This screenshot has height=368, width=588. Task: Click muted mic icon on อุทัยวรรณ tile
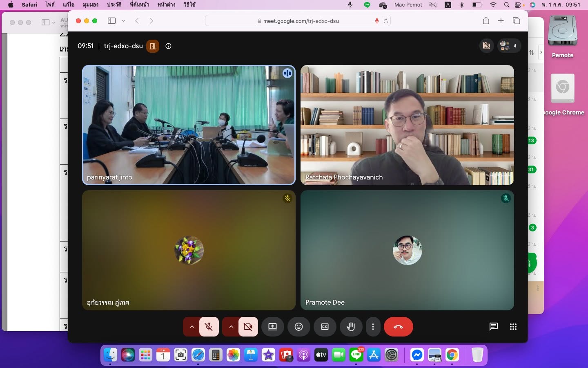click(x=287, y=198)
